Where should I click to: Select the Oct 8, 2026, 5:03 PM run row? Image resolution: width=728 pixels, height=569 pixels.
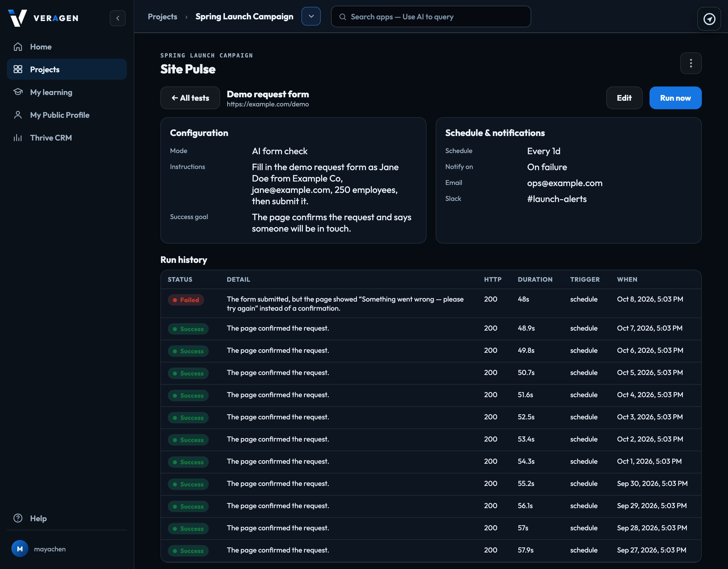[431, 303]
